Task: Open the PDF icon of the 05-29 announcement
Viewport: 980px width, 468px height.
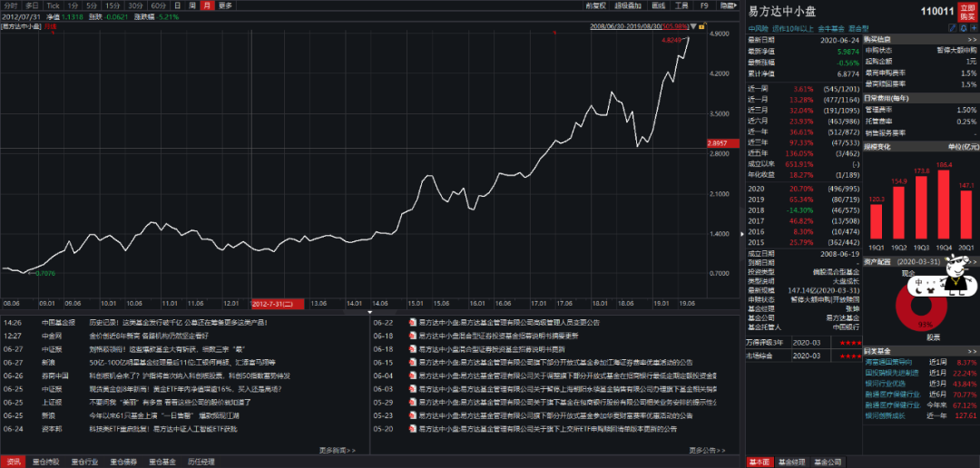Action: point(412,403)
